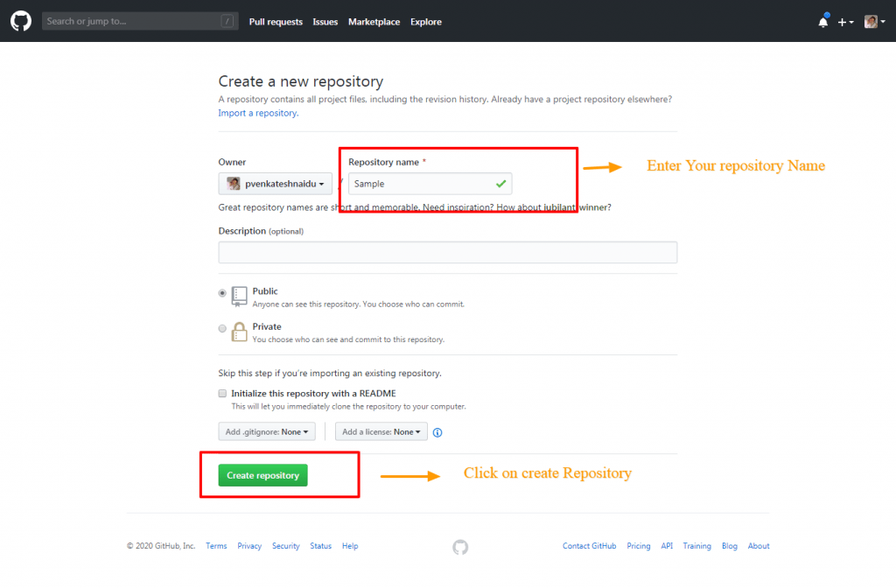Open the 'Add a license' dropdown
Image resolution: width=896 pixels, height=588 pixels.
(381, 431)
